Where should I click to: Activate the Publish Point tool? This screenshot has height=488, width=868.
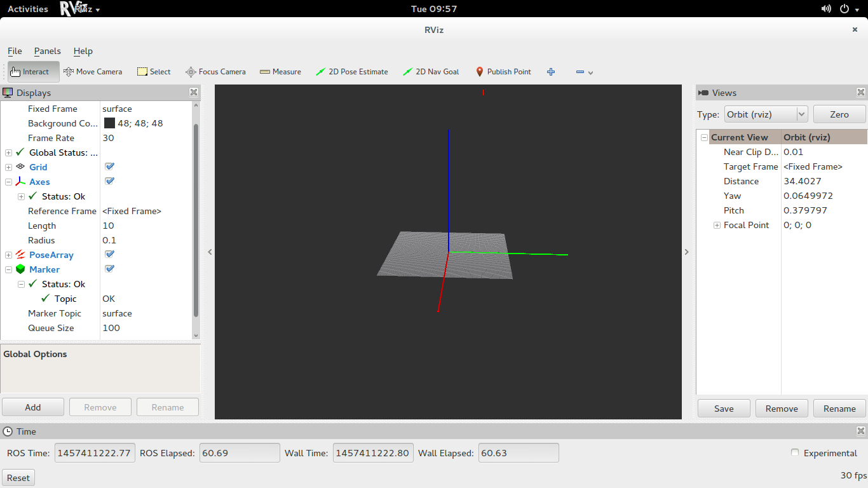pos(503,72)
